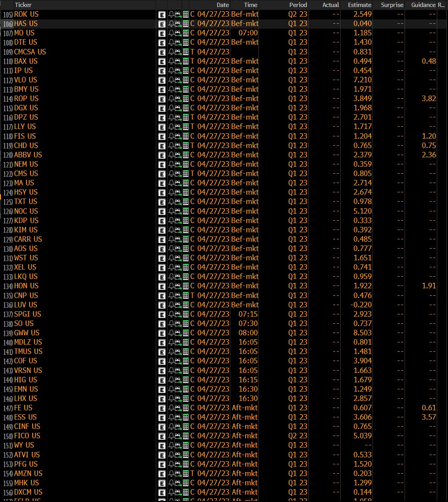The image size is (448, 502).
Task: Click the Estimate column header
Action: point(359,5)
